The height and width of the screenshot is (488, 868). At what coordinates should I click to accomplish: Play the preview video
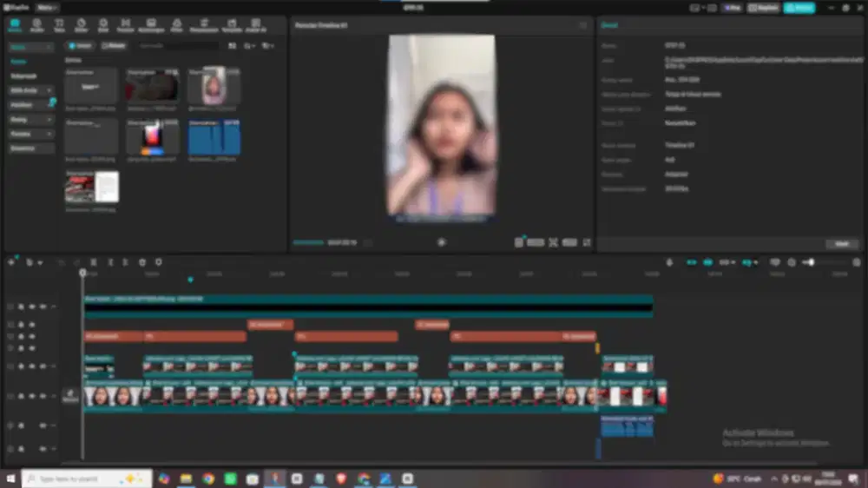coord(441,242)
